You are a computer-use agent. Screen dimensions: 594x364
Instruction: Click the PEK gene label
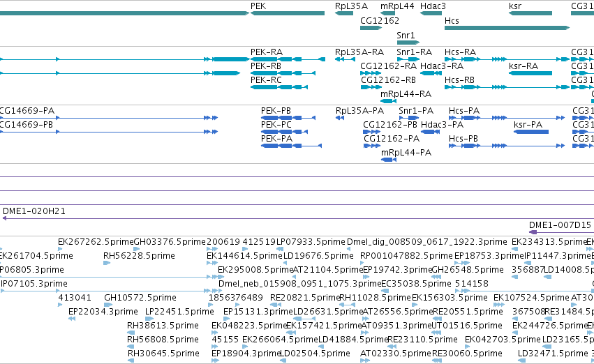pyautogui.click(x=258, y=6)
